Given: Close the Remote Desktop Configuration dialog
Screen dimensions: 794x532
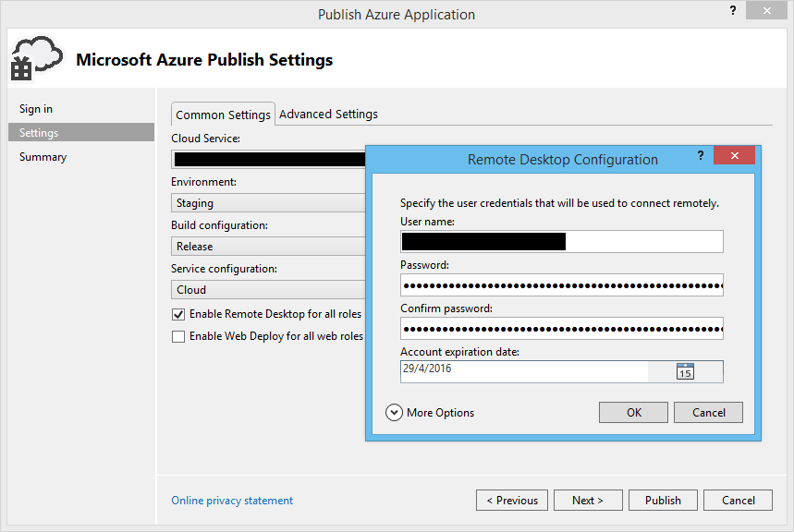Looking at the screenshot, I should tap(734, 156).
